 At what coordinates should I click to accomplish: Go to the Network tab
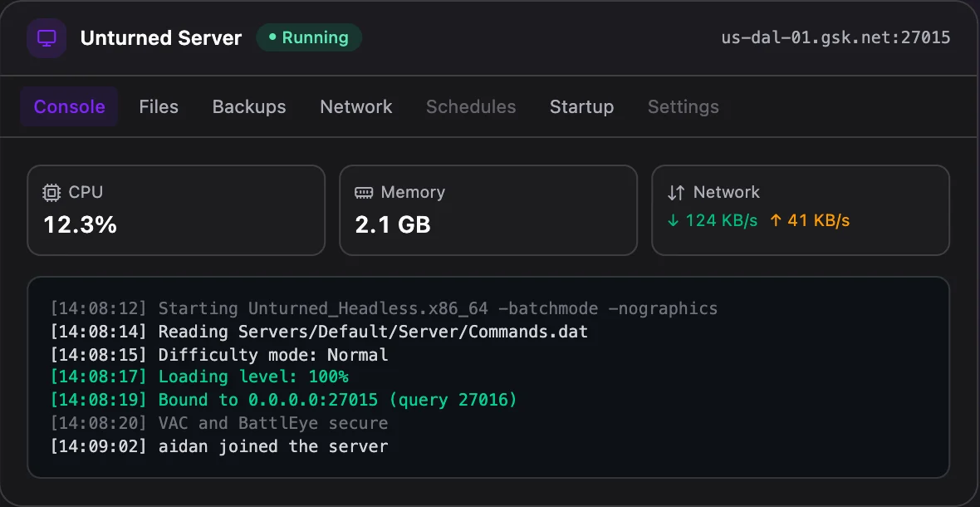pyautogui.click(x=356, y=107)
